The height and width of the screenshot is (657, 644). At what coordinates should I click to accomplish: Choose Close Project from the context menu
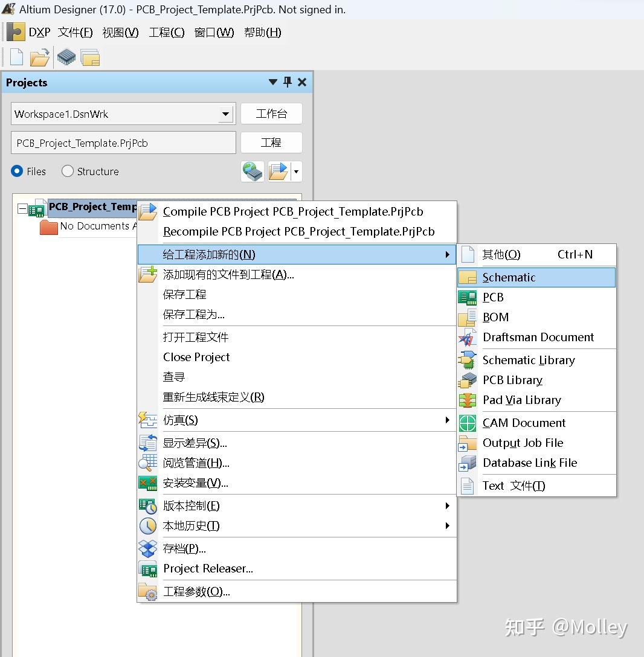click(x=196, y=357)
